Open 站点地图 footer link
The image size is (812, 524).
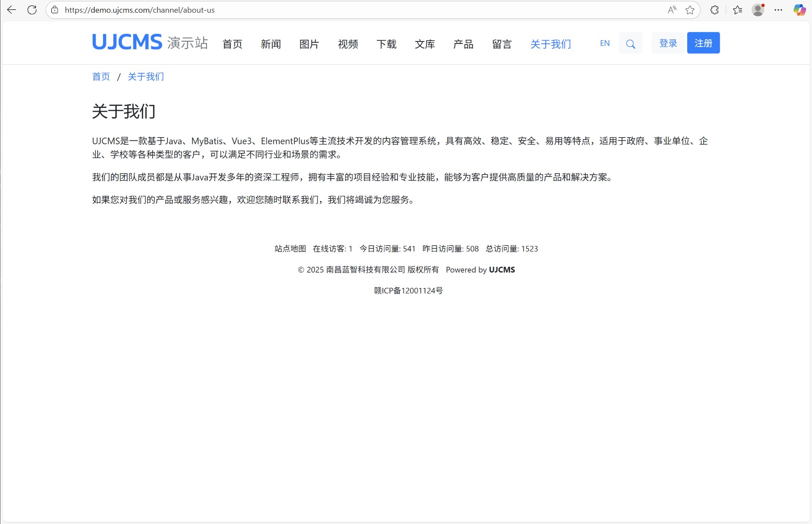tap(290, 249)
